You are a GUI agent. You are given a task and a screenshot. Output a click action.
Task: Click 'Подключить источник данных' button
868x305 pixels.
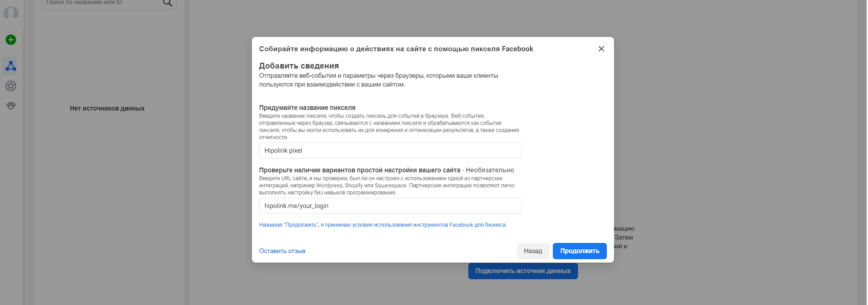tap(523, 271)
